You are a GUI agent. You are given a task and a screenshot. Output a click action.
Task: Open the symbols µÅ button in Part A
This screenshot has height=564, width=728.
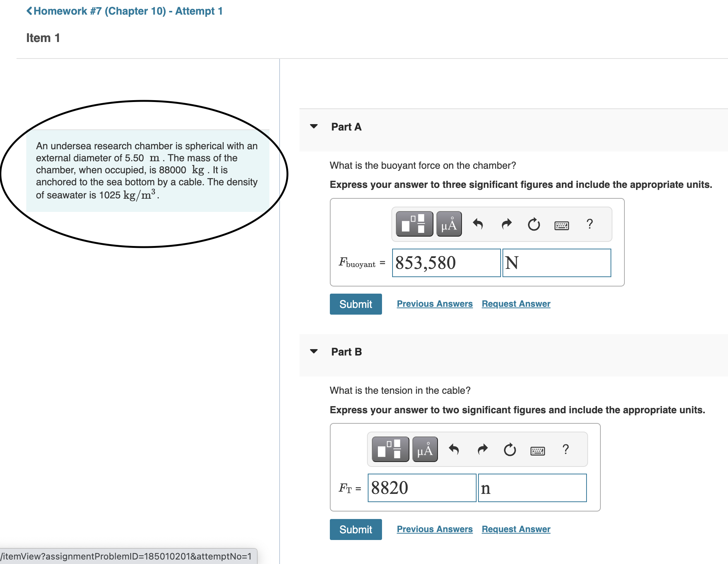point(449,224)
